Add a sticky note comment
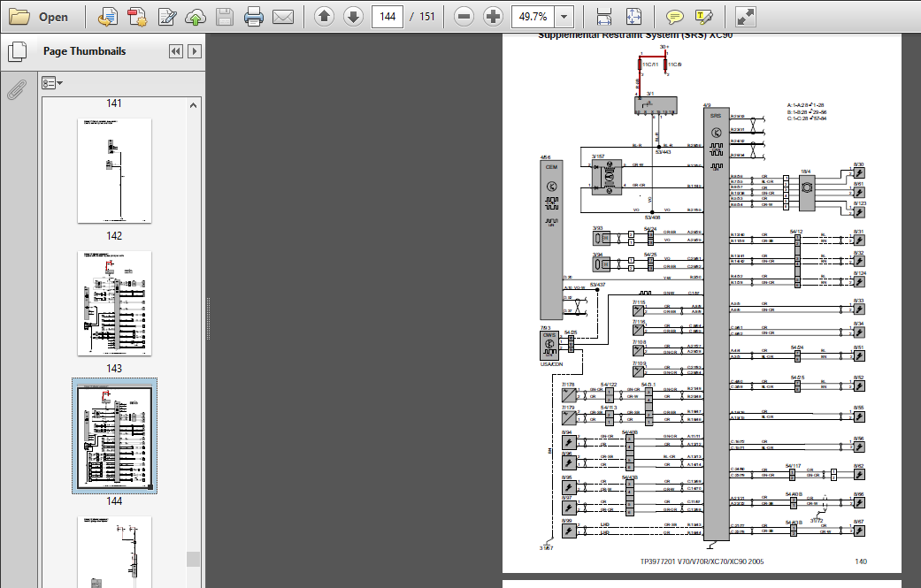The width and height of the screenshot is (921, 588). click(x=674, y=17)
